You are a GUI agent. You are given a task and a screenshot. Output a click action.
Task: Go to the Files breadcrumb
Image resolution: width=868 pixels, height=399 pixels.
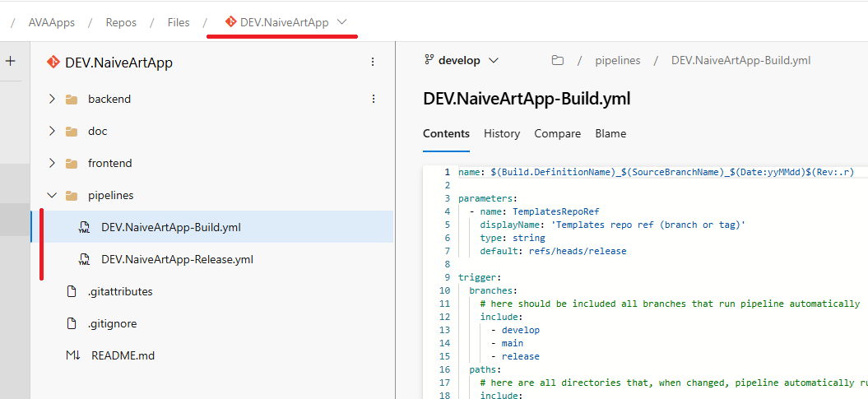[x=179, y=23]
